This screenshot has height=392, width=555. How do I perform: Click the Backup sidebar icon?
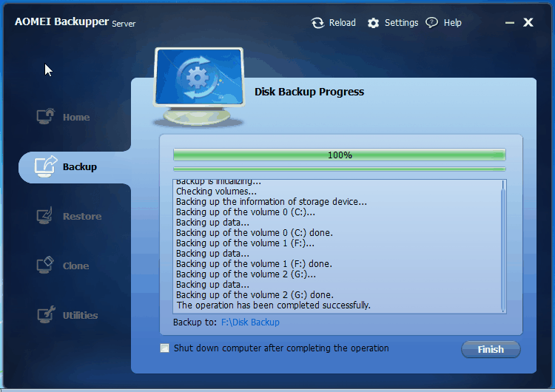coord(46,166)
